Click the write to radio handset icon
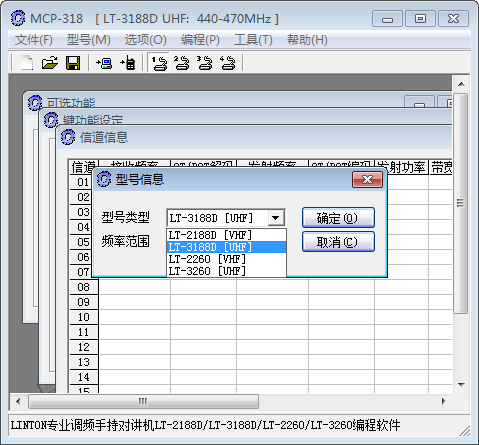Screen dimensions: 479x445 point(128,63)
